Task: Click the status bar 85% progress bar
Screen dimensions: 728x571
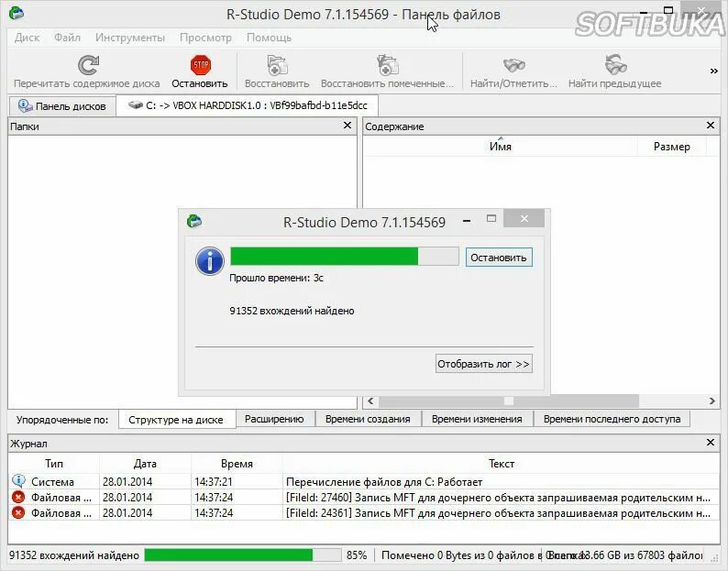Action: point(243,555)
